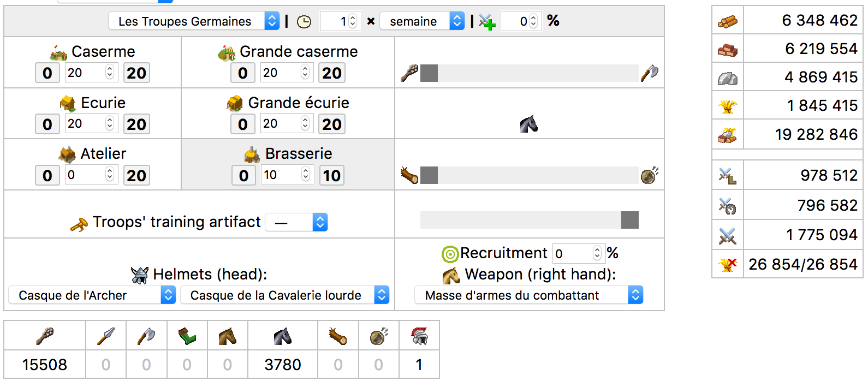Click the Ecurie level stepper arrows
The width and height of the screenshot is (868, 381).
pos(110,124)
